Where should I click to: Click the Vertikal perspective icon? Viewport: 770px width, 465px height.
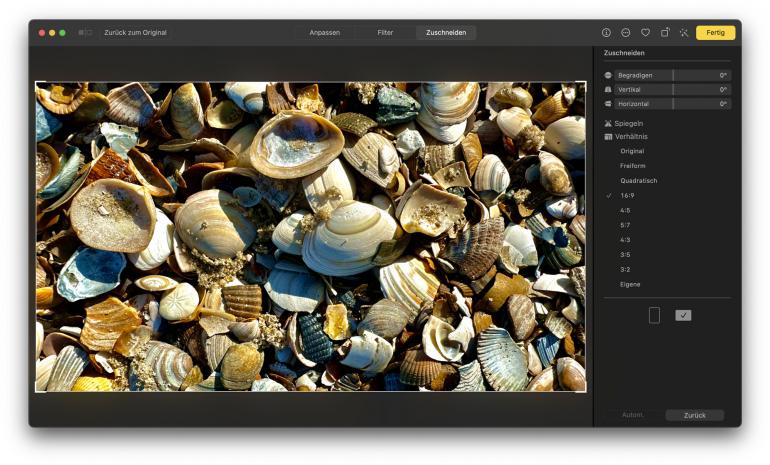click(x=608, y=89)
